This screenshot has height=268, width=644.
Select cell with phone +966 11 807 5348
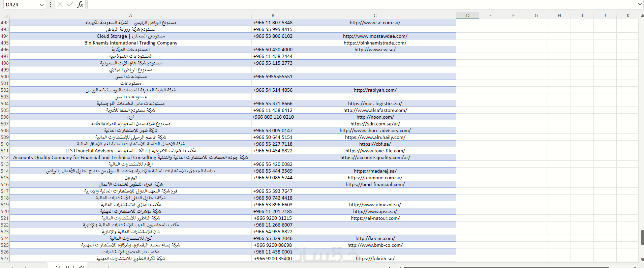click(273, 23)
